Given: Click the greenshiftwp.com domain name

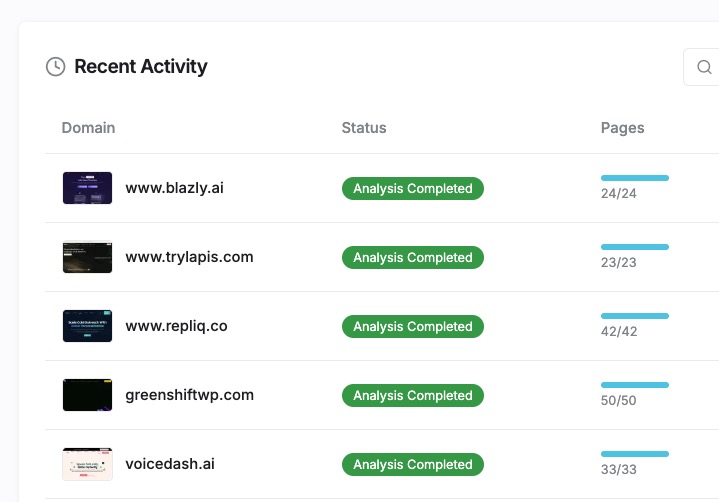Looking at the screenshot, I should pos(189,395).
